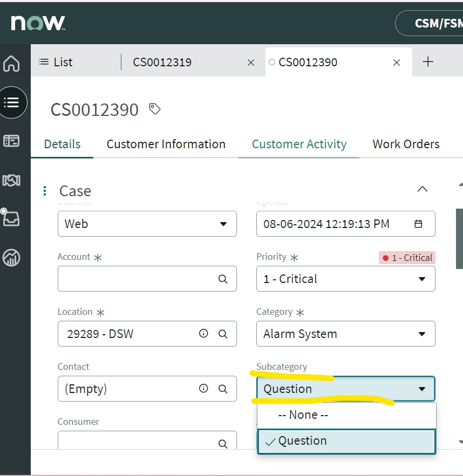This screenshot has width=463, height=476.
Task: Click the search magnifier in Account field
Action: click(x=223, y=279)
